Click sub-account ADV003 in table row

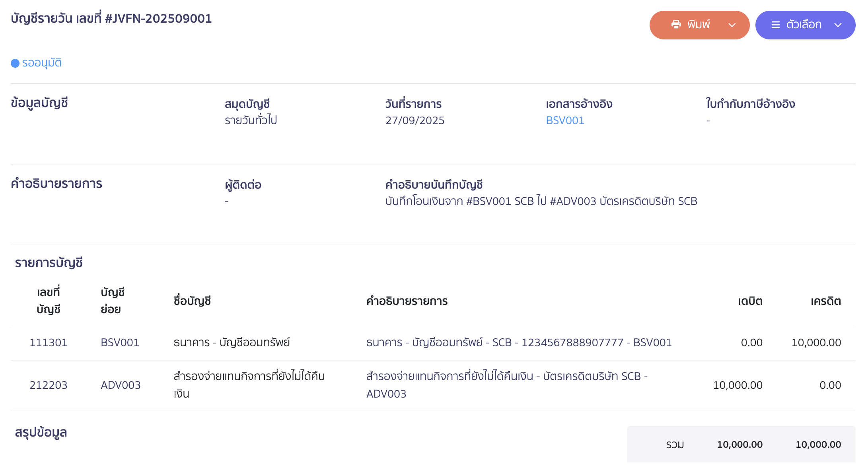coord(121,385)
